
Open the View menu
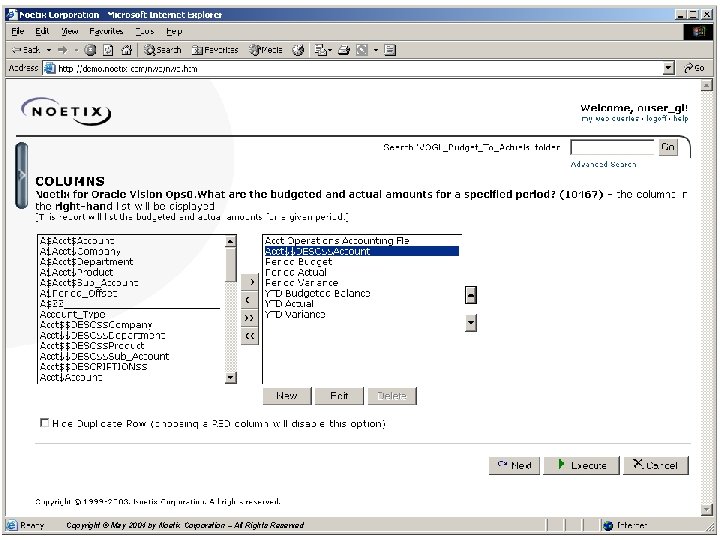click(x=70, y=31)
